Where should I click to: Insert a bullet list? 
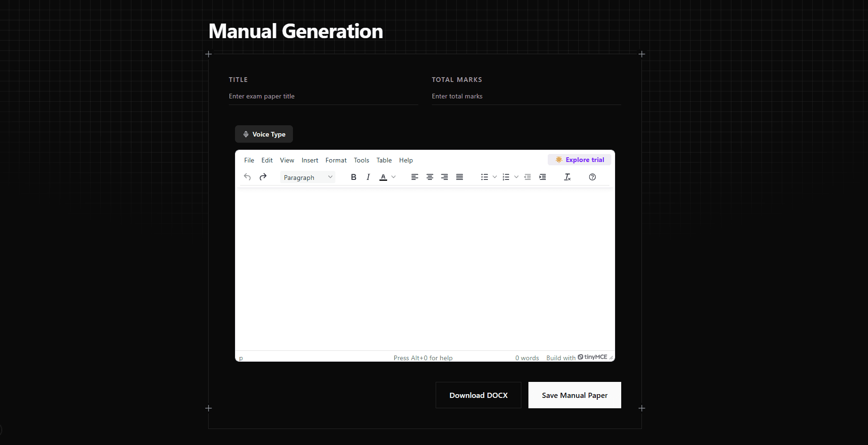point(484,177)
